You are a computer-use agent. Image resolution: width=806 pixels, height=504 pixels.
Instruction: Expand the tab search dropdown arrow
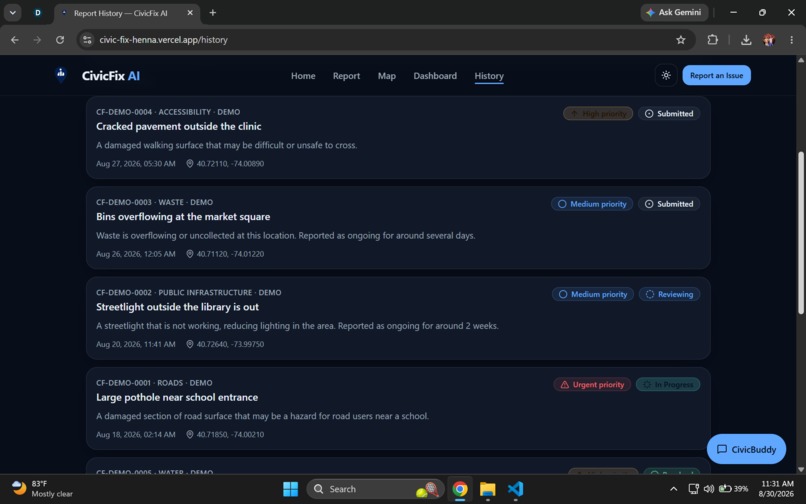point(12,13)
